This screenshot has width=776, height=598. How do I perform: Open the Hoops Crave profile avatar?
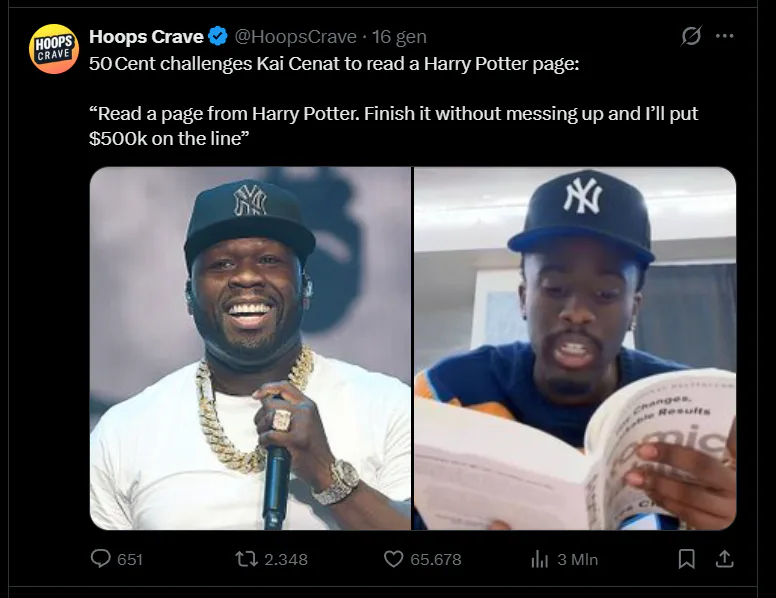point(54,49)
